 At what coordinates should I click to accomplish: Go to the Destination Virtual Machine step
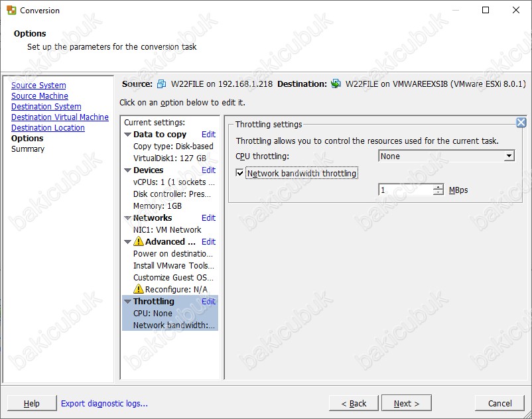60,117
